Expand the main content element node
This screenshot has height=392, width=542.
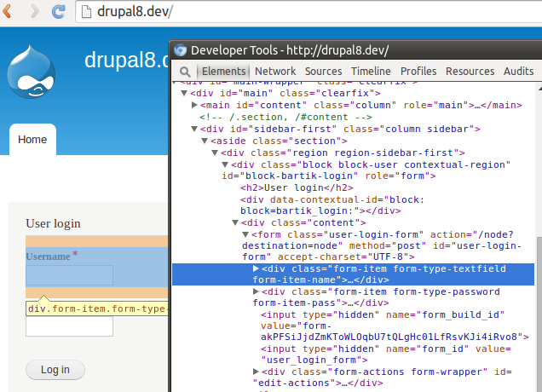(x=193, y=105)
